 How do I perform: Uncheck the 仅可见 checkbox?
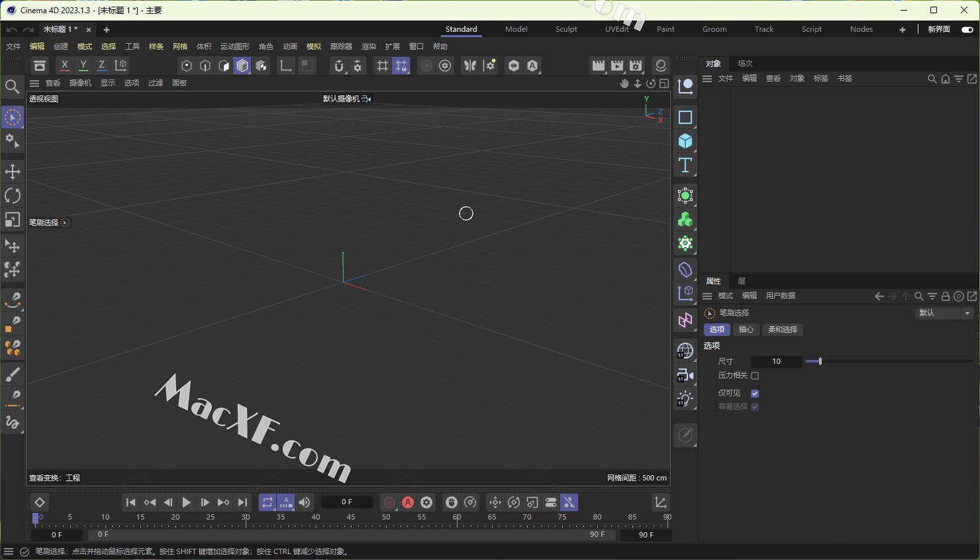(755, 394)
